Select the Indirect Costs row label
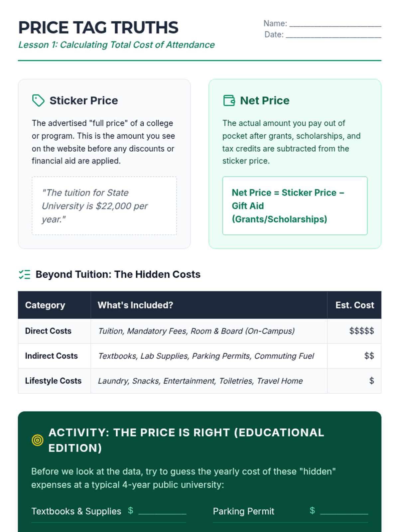The height and width of the screenshot is (532, 399). pos(51,356)
